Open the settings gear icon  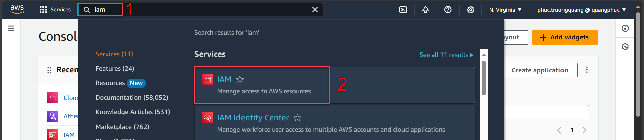[x=471, y=10]
